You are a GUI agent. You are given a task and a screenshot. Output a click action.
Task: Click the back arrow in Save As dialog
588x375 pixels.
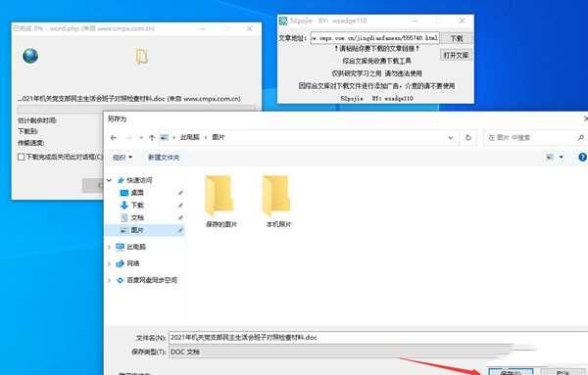tap(114, 138)
